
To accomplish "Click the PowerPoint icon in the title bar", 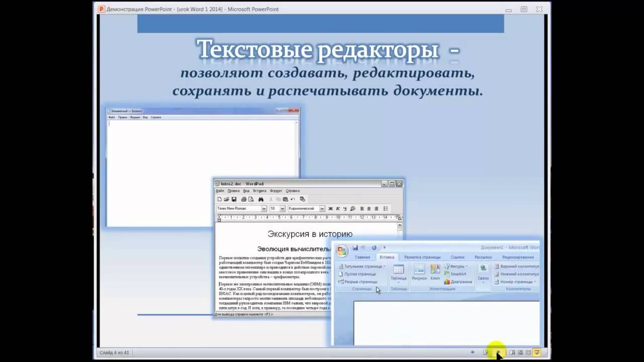I will [102, 9].
